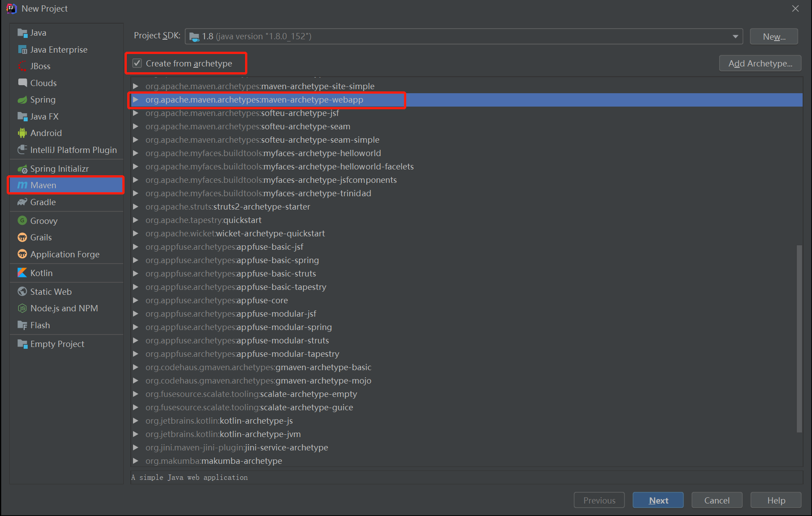Click the Gradle elephant icon
This screenshot has width=812, height=516.
[22, 202]
